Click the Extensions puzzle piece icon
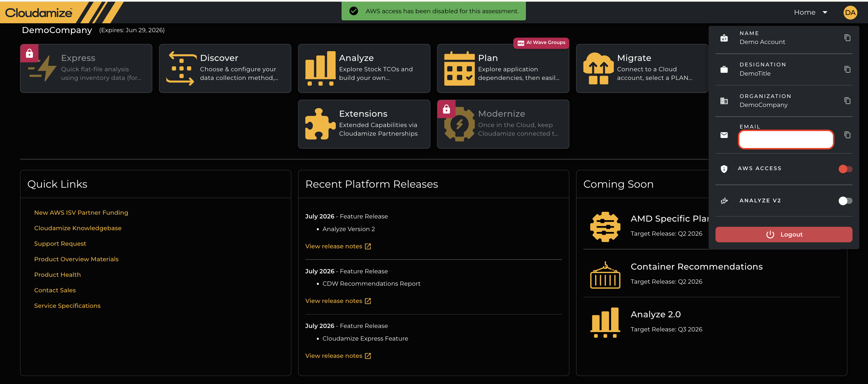868x384 pixels. point(320,124)
